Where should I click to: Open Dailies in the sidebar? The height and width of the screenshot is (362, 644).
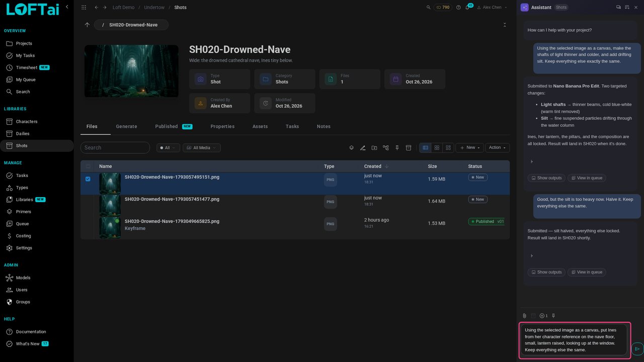click(23, 134)
